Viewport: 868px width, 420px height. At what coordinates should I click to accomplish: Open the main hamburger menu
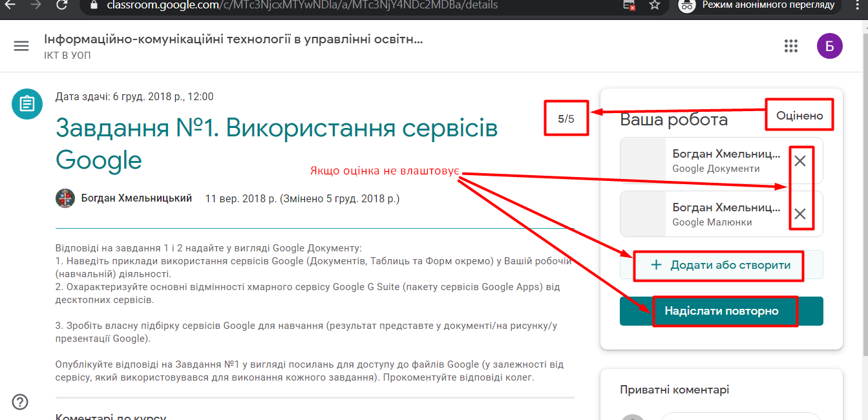click(x=21, y=46)
